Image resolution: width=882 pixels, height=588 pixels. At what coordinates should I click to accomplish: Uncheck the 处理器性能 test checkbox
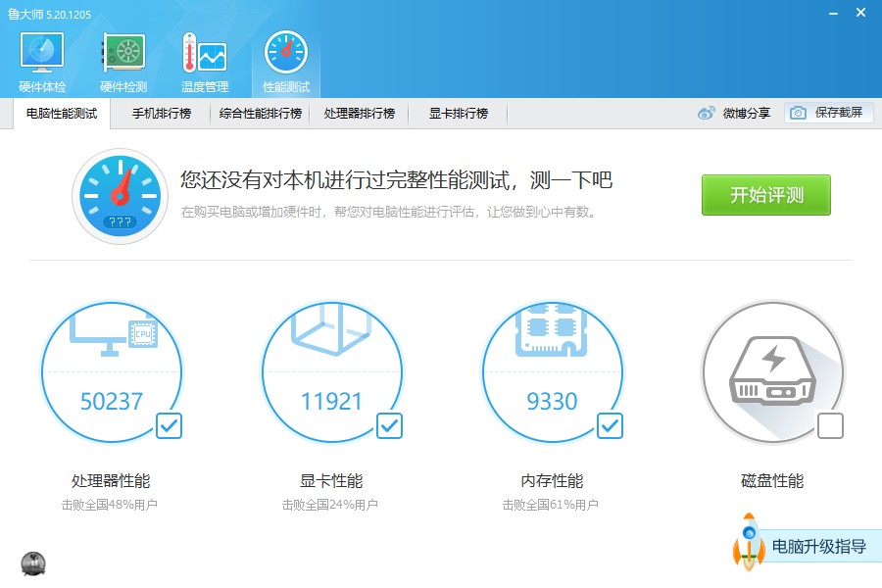pyautogui.click(x=169, y=426)
